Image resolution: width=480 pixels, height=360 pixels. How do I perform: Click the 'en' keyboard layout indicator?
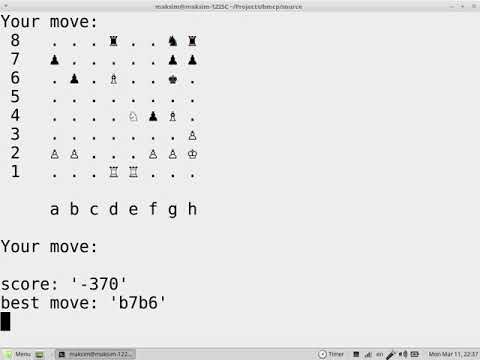pyautogui.click(x=380, y=354)
